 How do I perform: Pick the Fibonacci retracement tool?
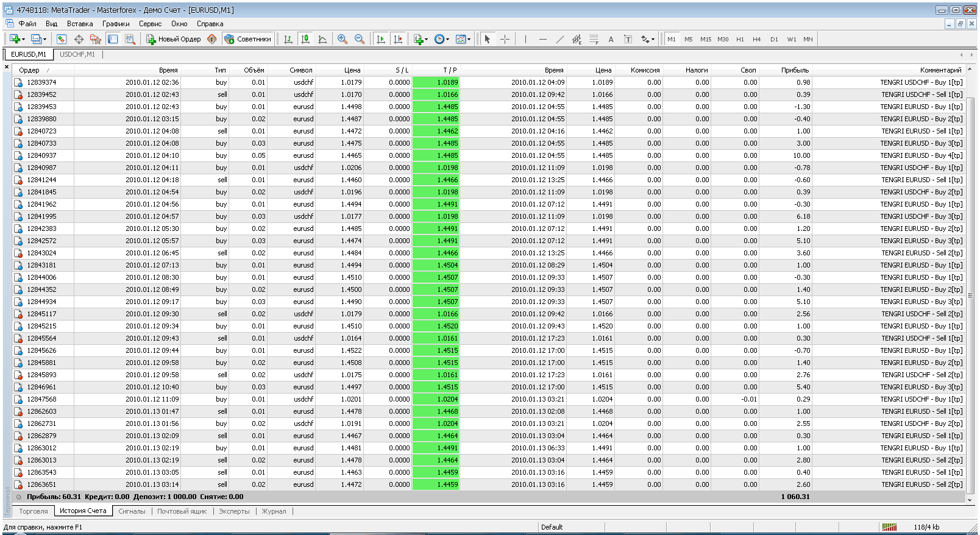(x=594, y=39)
